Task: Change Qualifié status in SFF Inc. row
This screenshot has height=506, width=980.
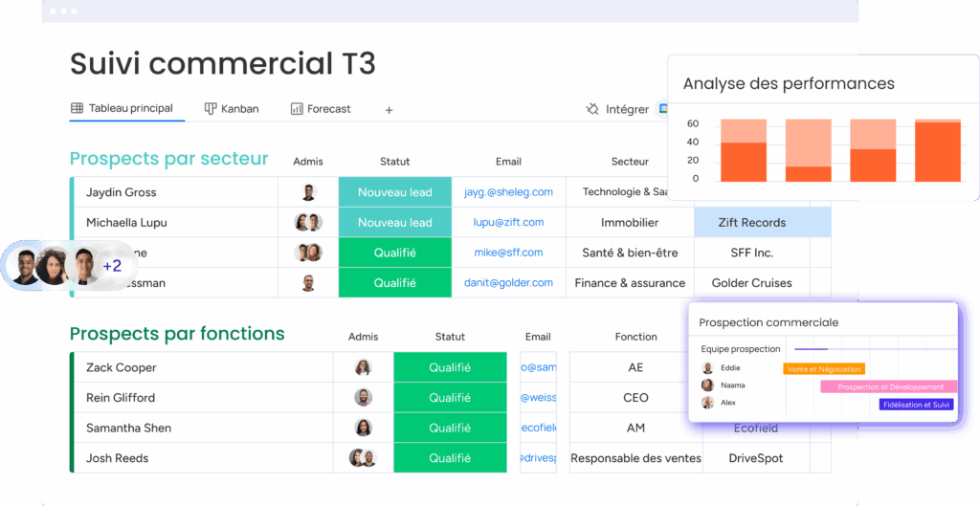Action: [395, 253]
